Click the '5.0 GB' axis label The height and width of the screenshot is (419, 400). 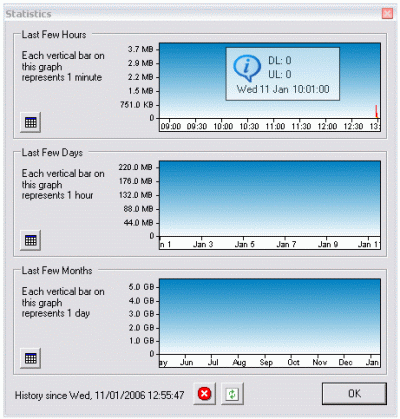pyautogui.click(x=141, y=287)
